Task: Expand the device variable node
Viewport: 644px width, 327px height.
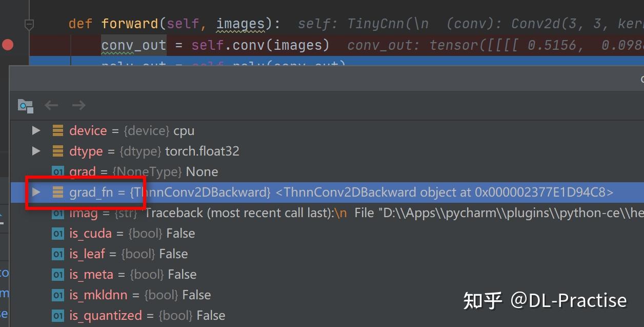Action: [x=35, y=130]
